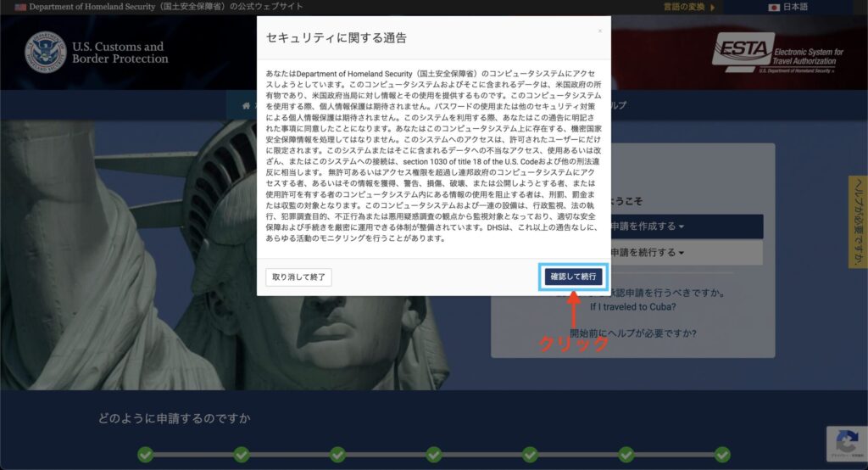Click the home icon in navigation bar
This screenshot has height=470, width=868.
tap(247, 105)
